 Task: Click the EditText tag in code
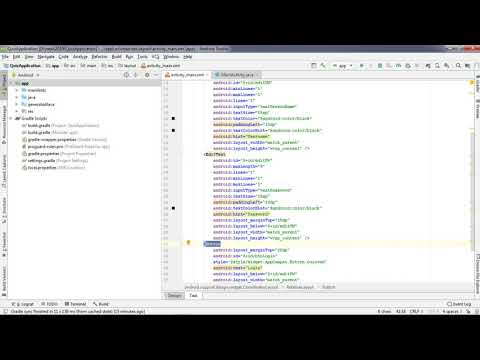click(215, 154)
